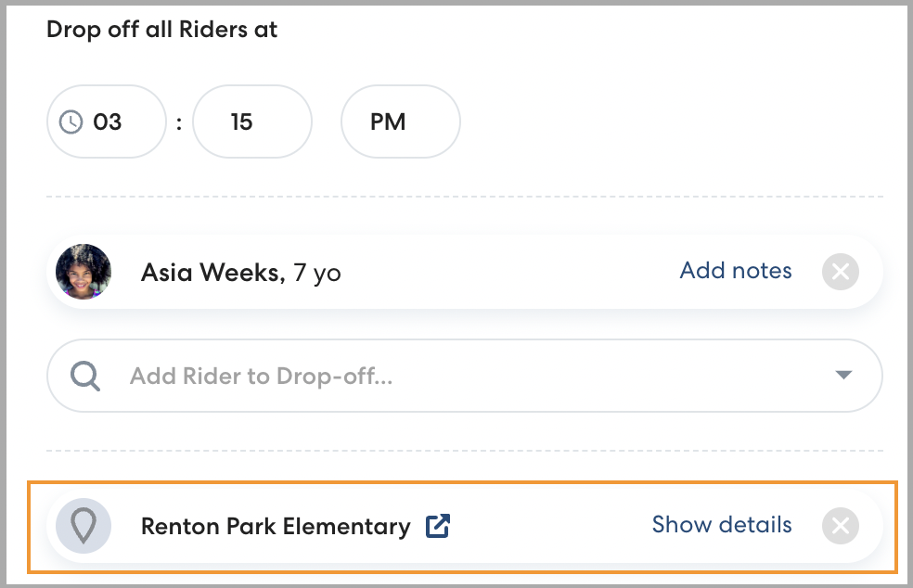Expand the rider dropdown arrow
Screen dimensions: 913x588
click(x=842, y=376)
